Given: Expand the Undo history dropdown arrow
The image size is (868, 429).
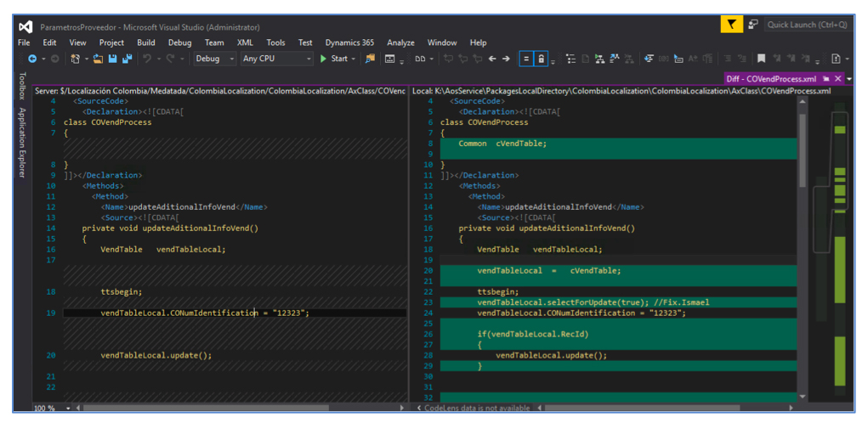Looking at the screenshot, I should coord(159,59).
